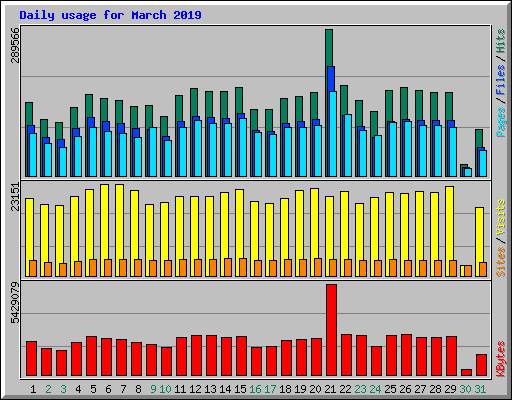The width and height of the screenshot is (512, 400).
Task: Click day label 15 on the x-axis
Action: [240, 389]
